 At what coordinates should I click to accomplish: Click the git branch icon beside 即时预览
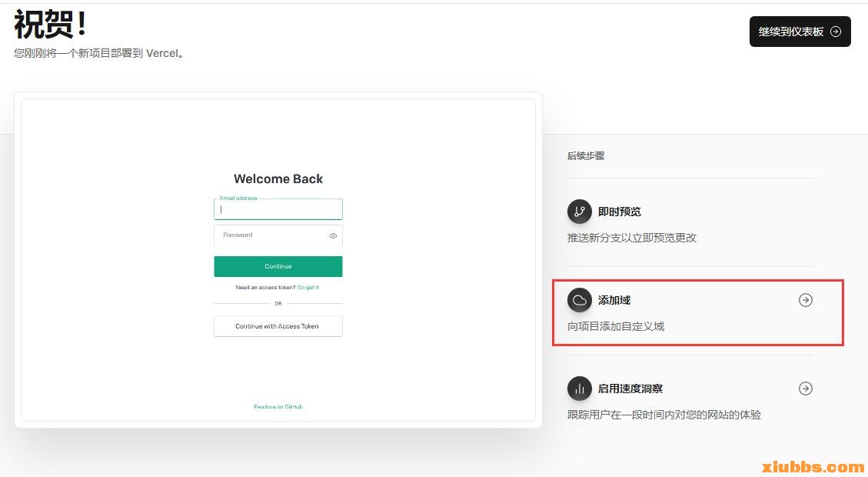tap(579, 212)
